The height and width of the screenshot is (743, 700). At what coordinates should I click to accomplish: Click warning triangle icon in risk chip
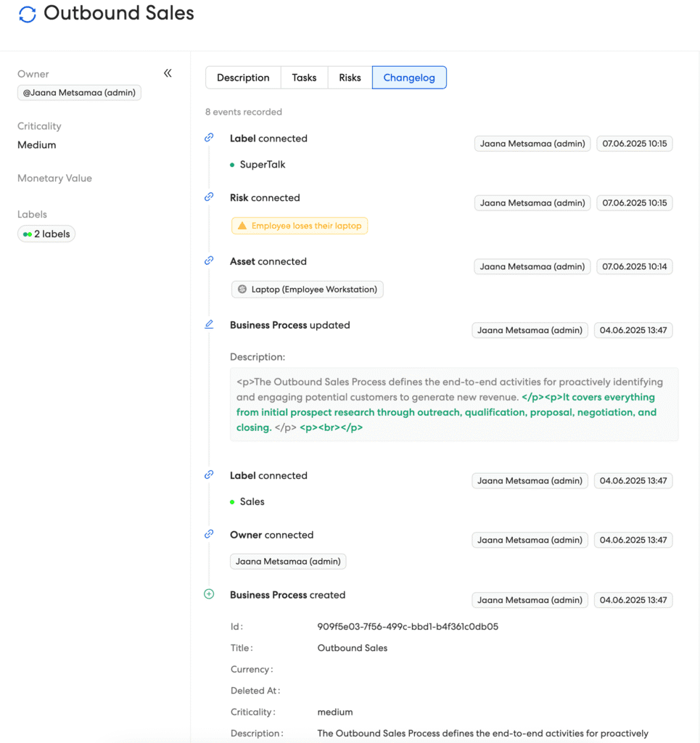tap(242, 226)
